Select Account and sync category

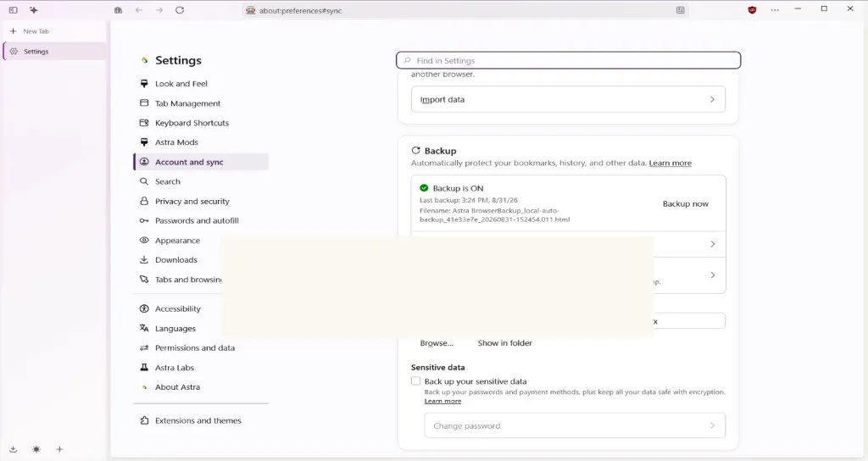201,162
